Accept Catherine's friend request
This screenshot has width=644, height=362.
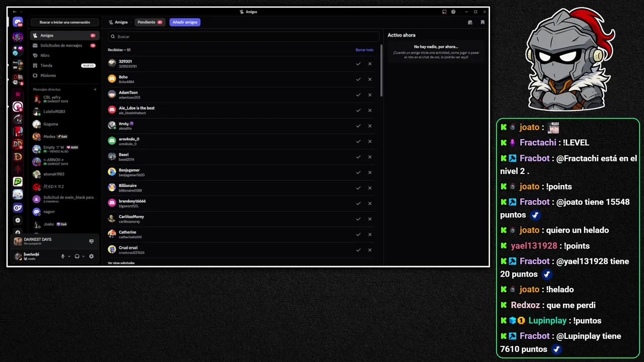[x=358, y=235]
